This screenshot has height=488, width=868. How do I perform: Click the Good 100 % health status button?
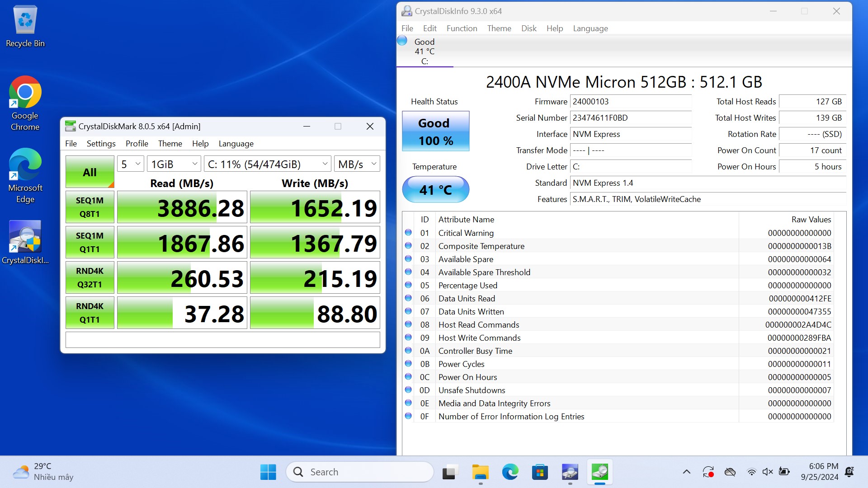point(435,131)
